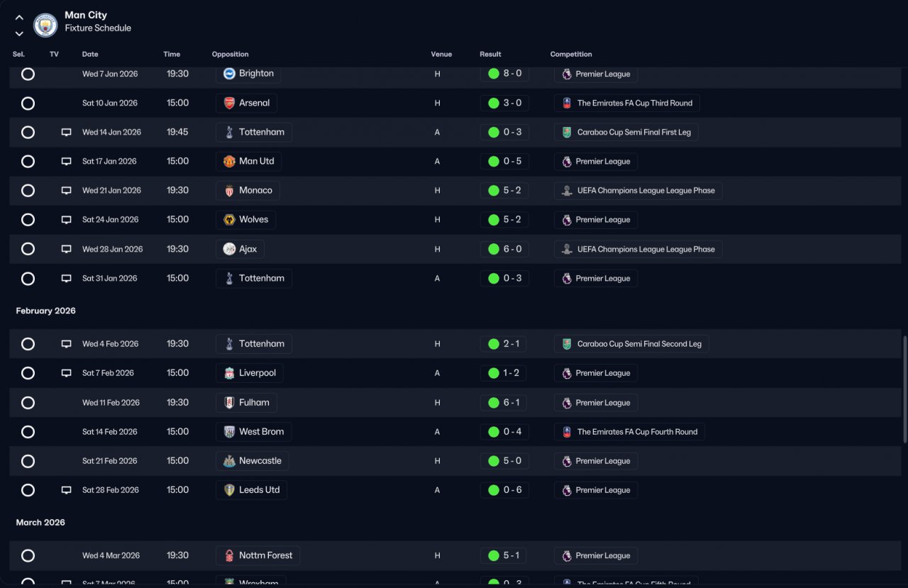Screen dimensions: 908x588
Task: Click the Champions League icon on Ajax row
Action: pyautogui.click(x=567, y=249)
